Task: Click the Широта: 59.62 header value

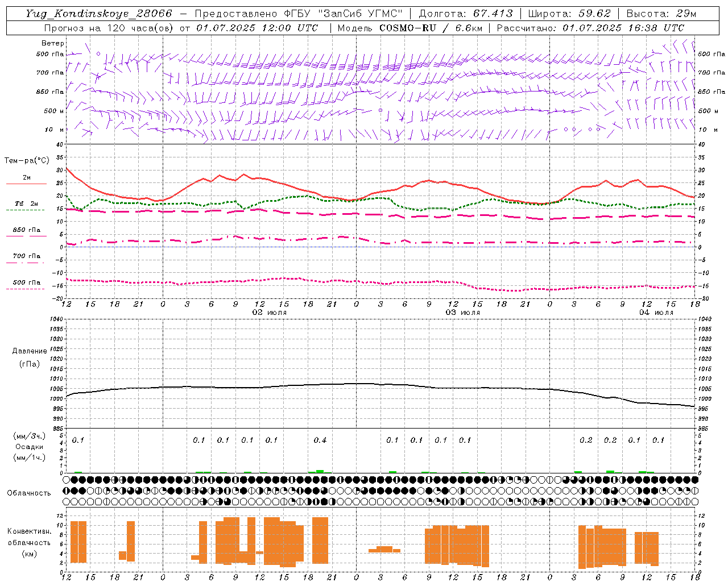Action: tap(569, 14)
